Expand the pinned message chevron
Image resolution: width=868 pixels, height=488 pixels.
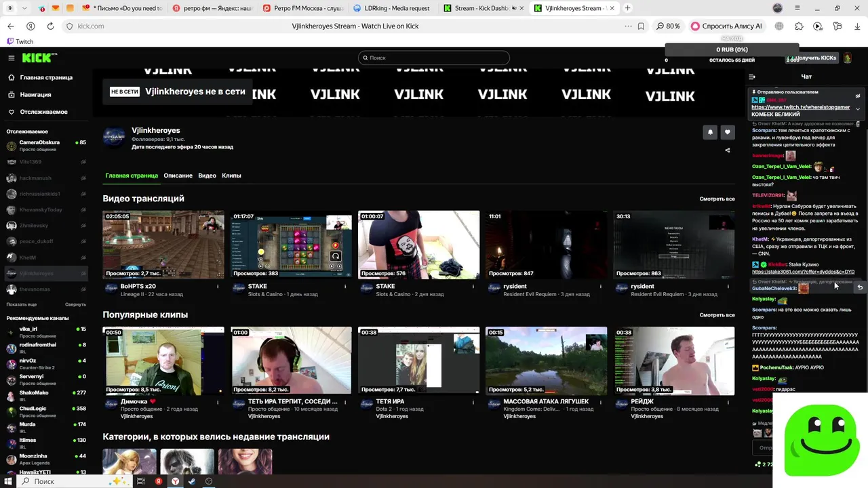pyautogui.click(x=858, y=108)
